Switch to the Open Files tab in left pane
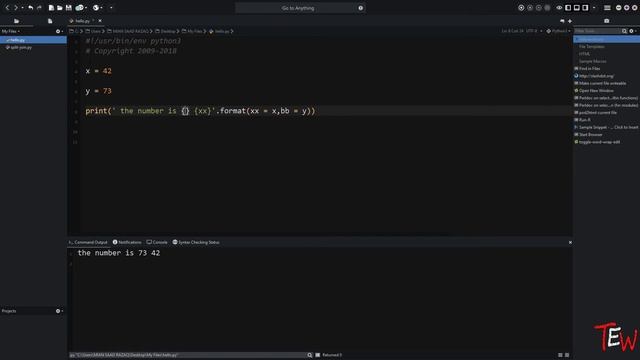640x360 pixels. pyautogui.click(x=50, y=21)
